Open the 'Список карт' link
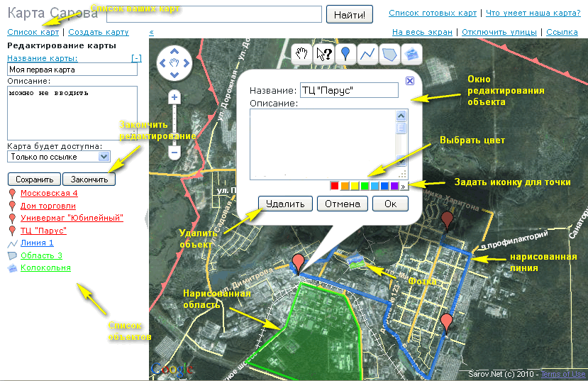 tap(33, 32)
